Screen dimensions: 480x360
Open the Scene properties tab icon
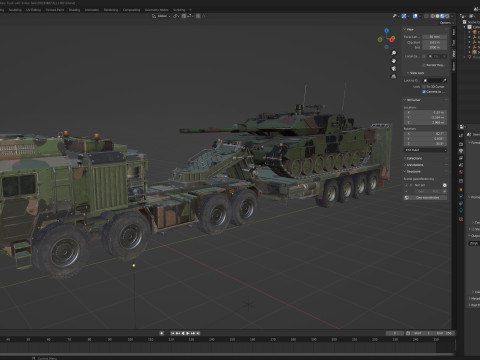point(461,165)
